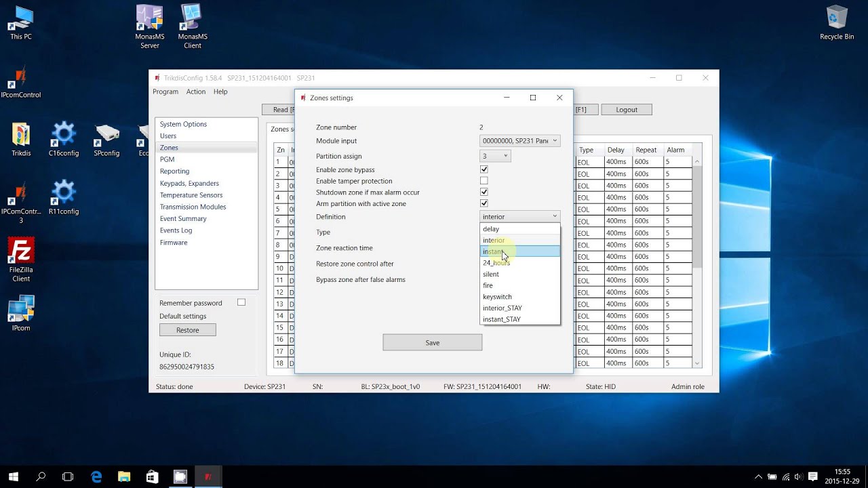This screenshot has height=488, width=868.
Task: Select fire from Definition list
Action: pyautogui.click(x=520, y=285)
